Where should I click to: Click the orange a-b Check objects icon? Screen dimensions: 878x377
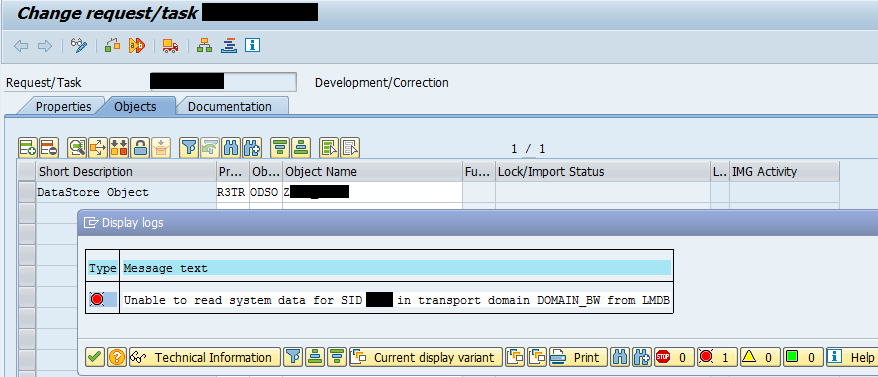point(137,45)
